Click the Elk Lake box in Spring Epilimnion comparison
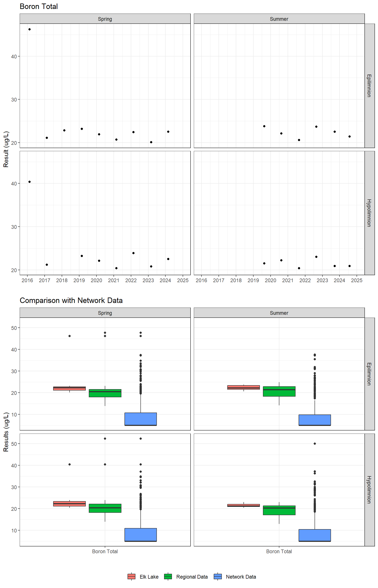This screenshot has width=378, height=588. tap(70, 388)
